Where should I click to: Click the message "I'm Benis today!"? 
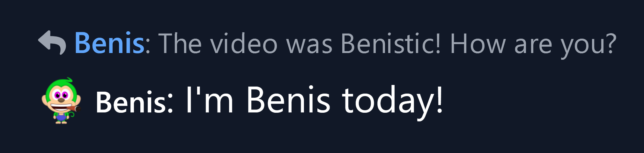(x=314, y=101)
